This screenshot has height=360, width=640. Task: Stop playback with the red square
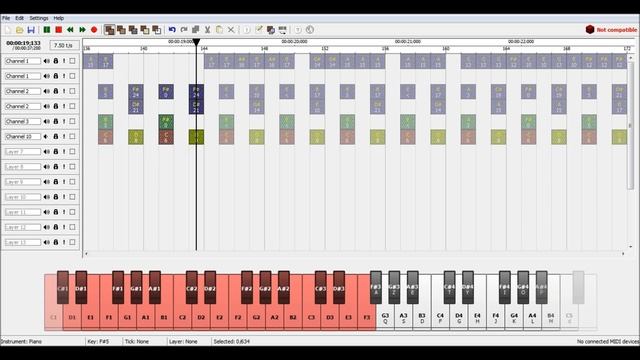[x=58, y=30]
